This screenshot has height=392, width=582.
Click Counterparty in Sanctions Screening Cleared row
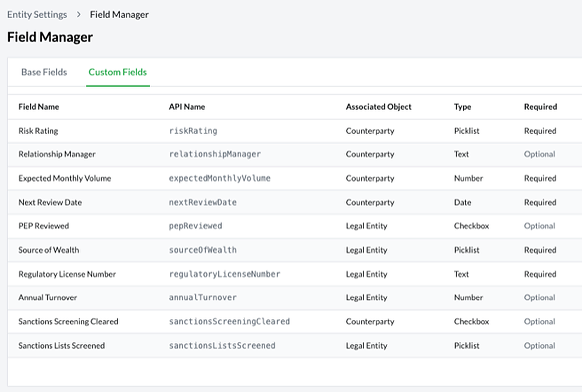(x=370, y=321)
